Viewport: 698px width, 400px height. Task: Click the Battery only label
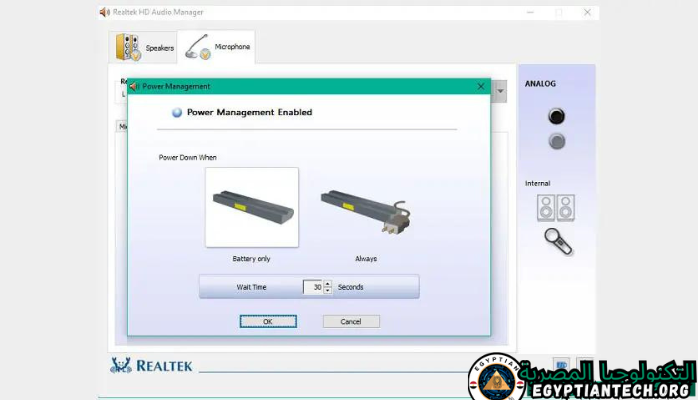[252, 259]
